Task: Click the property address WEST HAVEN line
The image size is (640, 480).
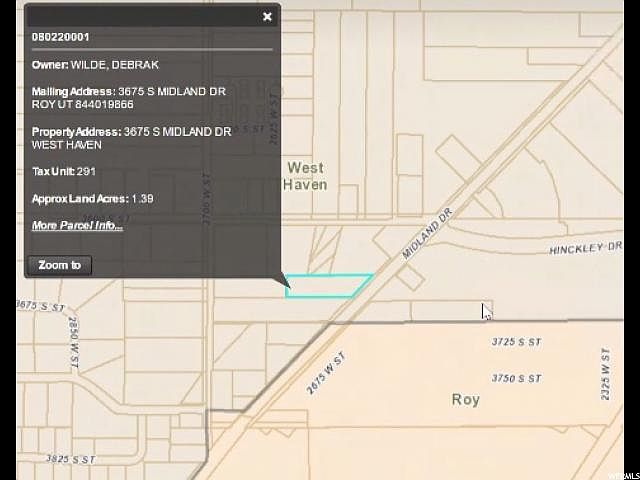Action: click(67, 145)
